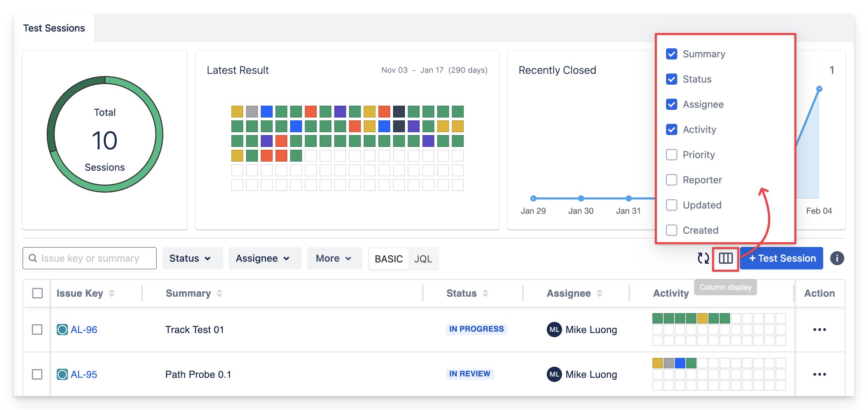
Task: Click the Mike Luong avatar on AL-96
Action: pos(554,330)
